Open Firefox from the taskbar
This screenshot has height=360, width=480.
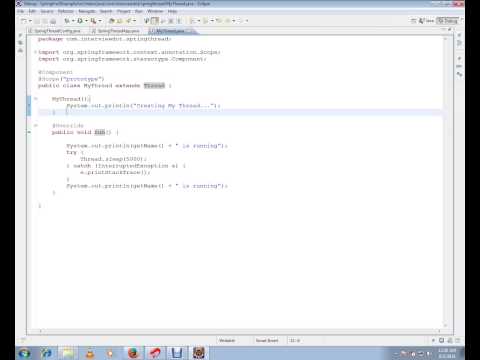point(133,353)
